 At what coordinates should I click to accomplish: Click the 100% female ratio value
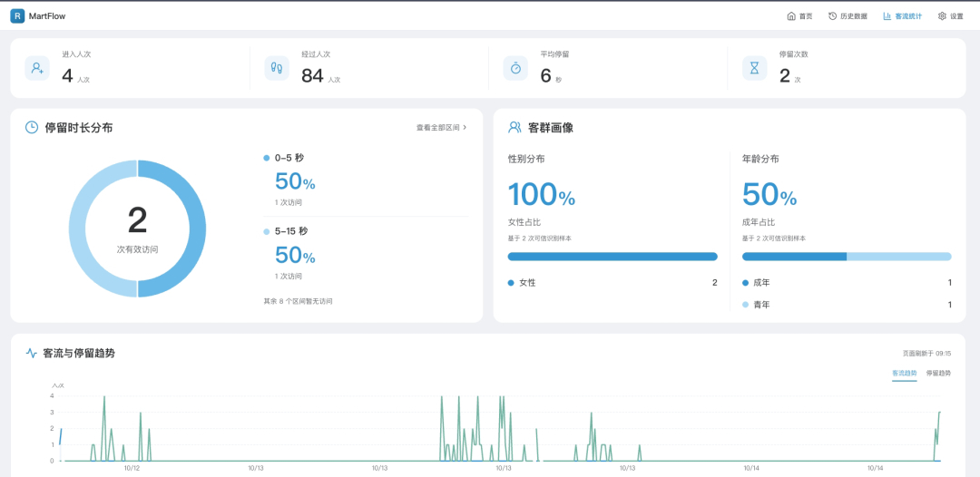[541, 194]
